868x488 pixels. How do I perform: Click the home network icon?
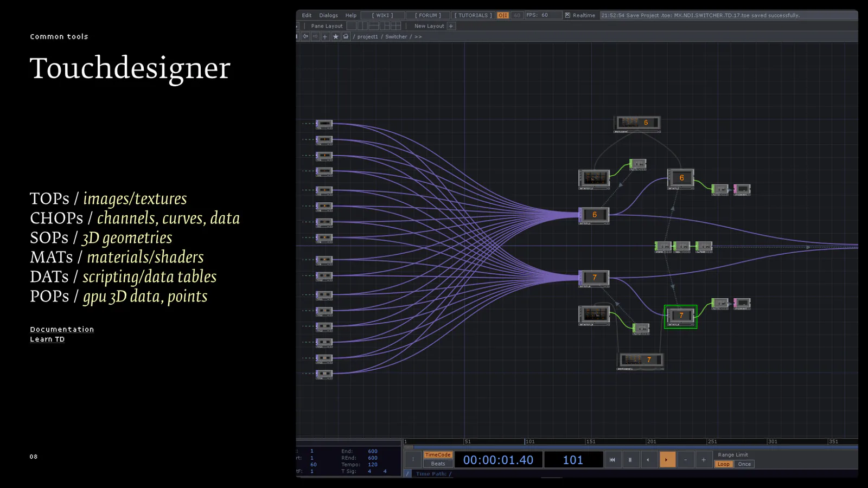pyautogui.click(x=346, y=36)
